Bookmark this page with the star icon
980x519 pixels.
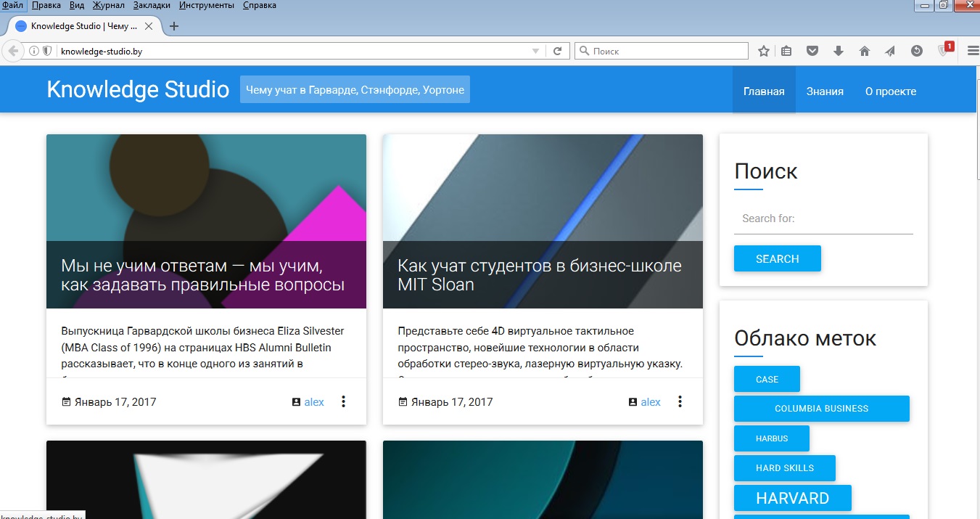point(763,51)
